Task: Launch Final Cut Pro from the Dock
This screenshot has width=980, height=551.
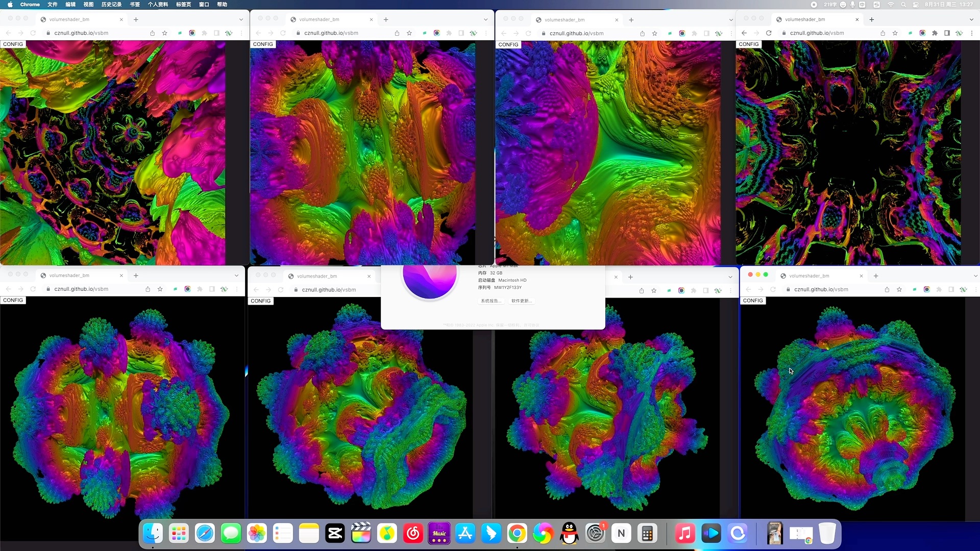Action: coord(361,533)
